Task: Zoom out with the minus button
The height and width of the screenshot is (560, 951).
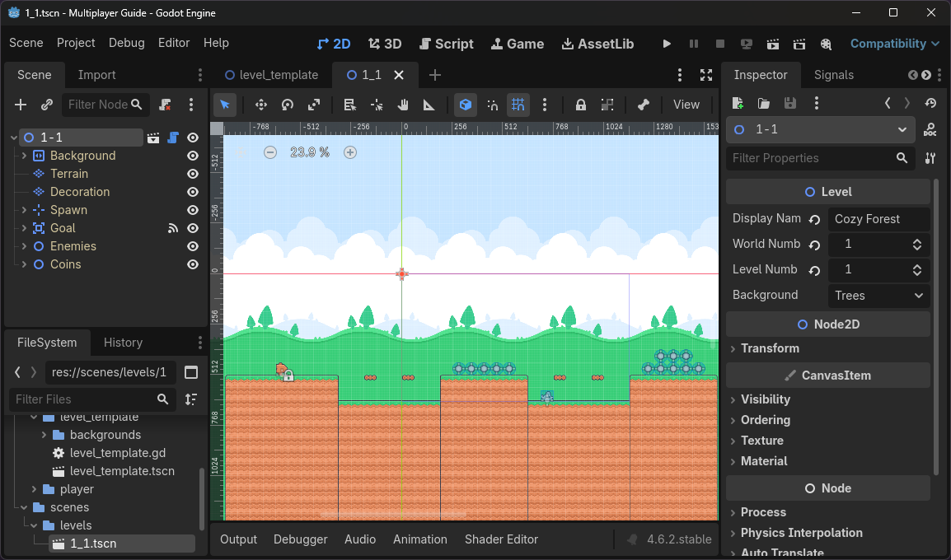Action: point(270,152)
